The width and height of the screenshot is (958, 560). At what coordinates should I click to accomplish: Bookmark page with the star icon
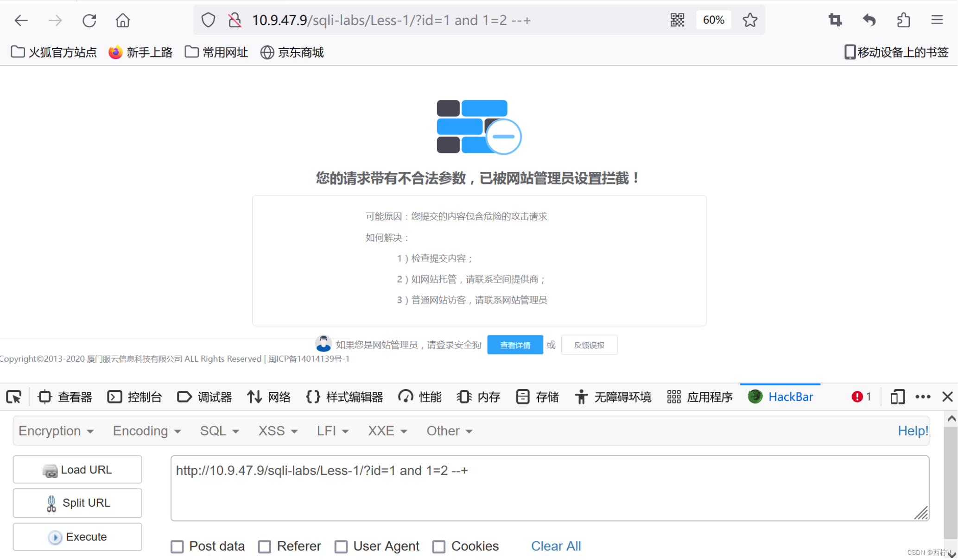coord(749,20)
